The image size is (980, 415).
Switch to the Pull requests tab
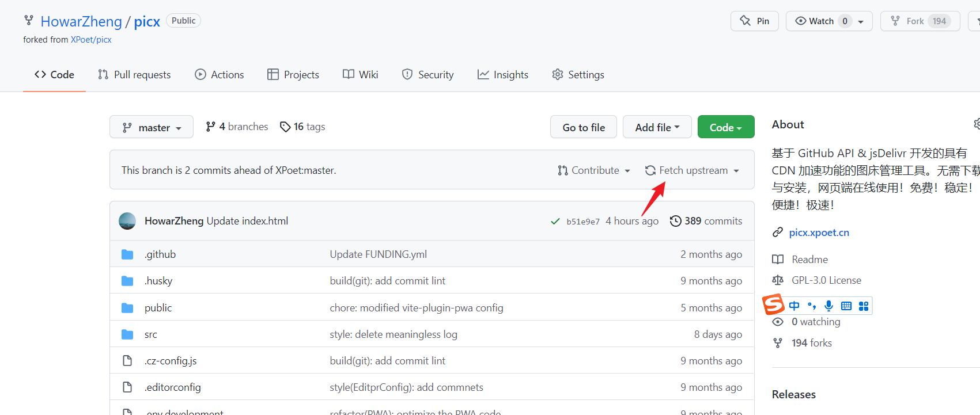click(x=134, y=75)
